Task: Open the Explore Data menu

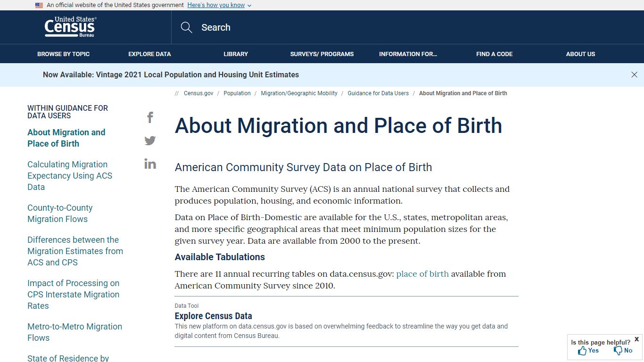Action: [x=149, y=54]
